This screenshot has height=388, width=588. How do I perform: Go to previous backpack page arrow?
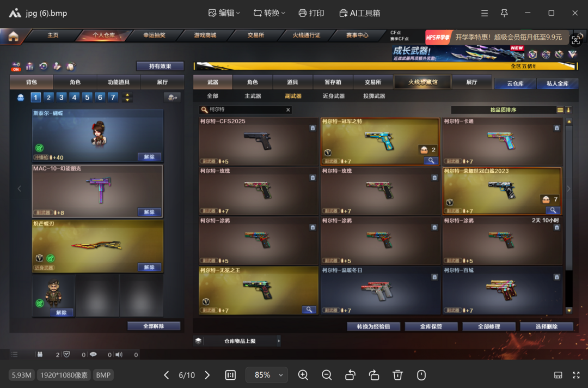tap(20, 189)
